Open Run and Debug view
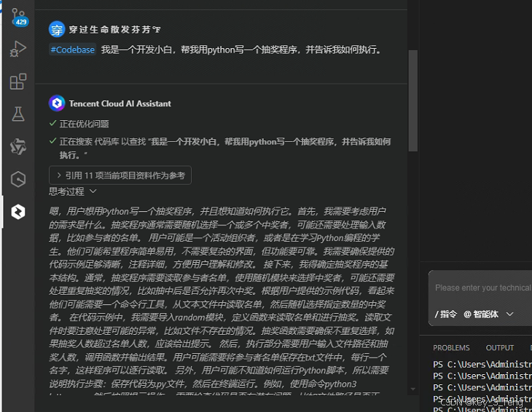The image size is (532, 412). (x=18, y=49)
